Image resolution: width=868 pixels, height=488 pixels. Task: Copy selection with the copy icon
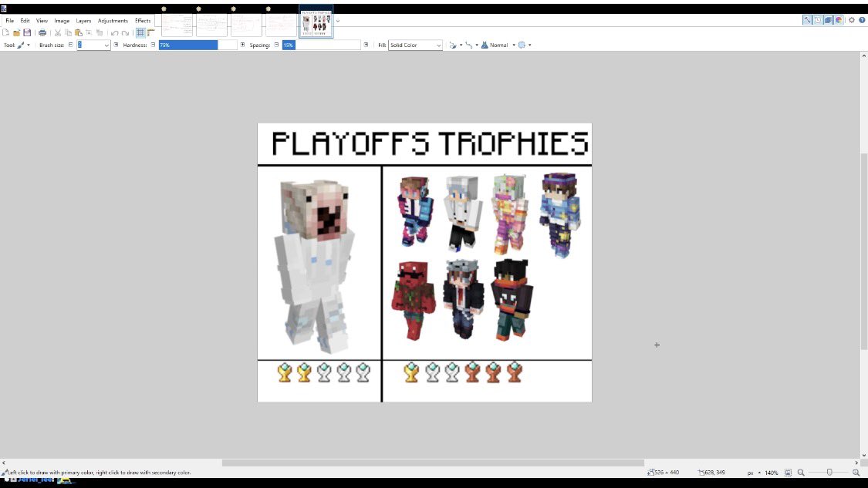(x=68, y=32)
